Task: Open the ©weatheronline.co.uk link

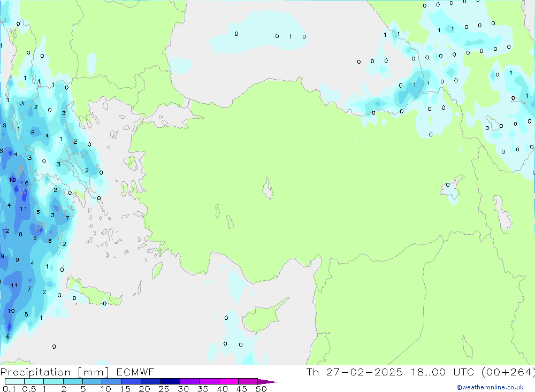Action: 490,387
